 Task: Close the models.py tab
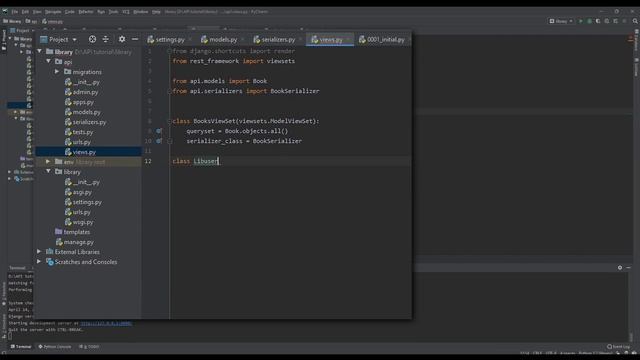tap(242, 40)
